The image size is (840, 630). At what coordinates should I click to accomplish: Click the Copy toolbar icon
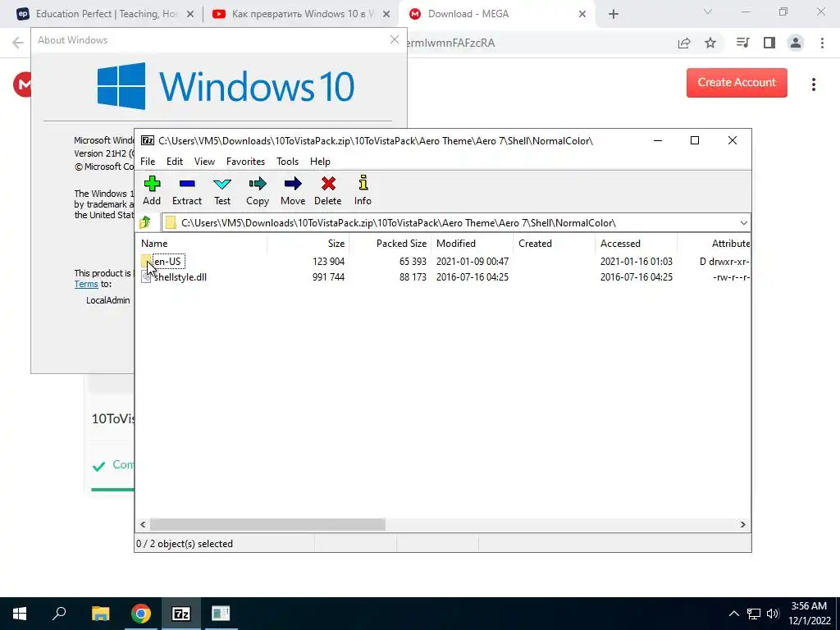point(257,190)
